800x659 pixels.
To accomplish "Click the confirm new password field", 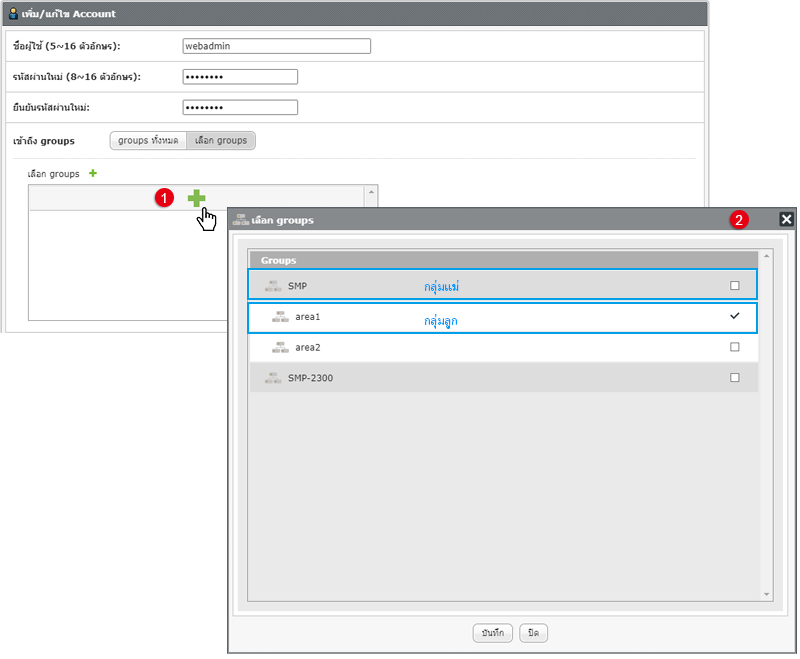I will click(240, 107).
